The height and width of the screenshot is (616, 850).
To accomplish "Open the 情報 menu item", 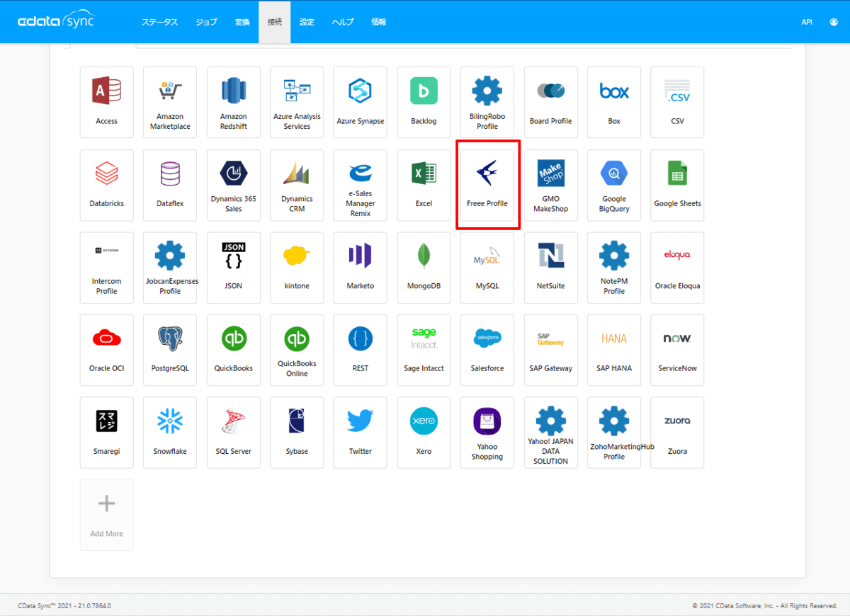I will 379,22.
